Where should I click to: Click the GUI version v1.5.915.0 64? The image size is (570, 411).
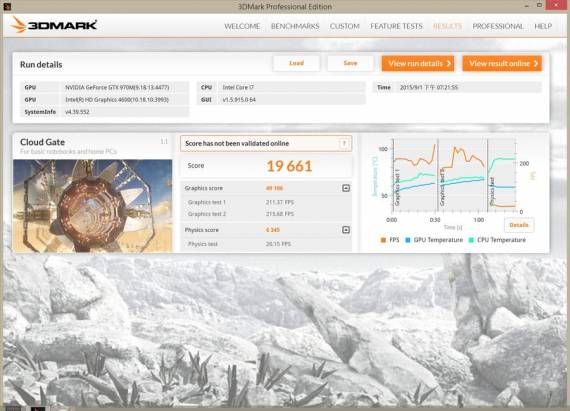tap(239, 100)
